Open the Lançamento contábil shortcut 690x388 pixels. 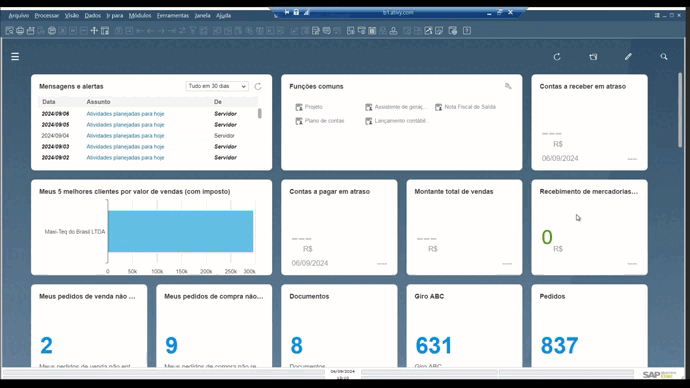396,121
